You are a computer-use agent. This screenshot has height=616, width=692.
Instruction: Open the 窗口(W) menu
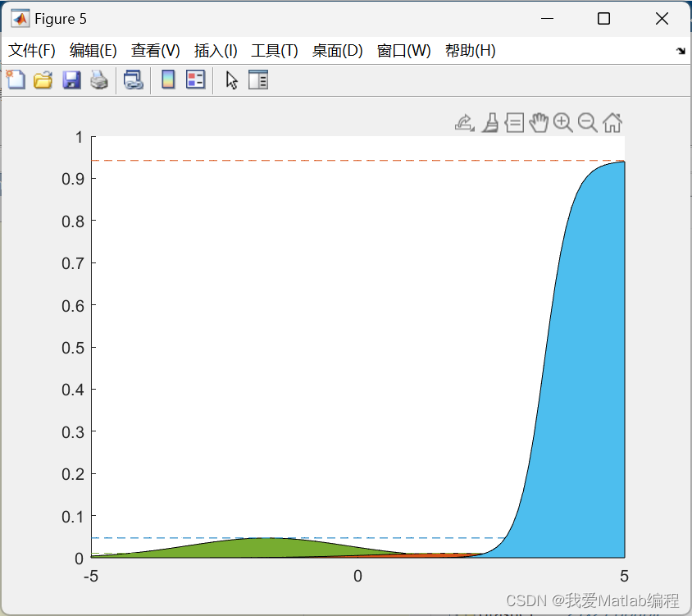[404, 50]
